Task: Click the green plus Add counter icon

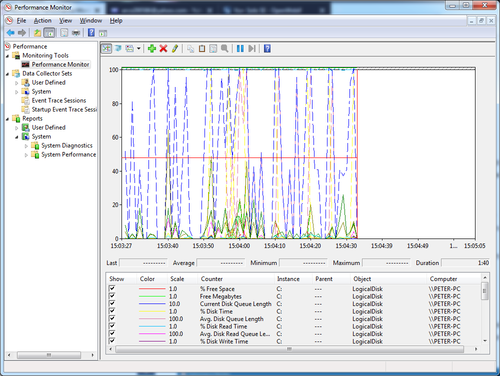Action: tap(152, 49)
